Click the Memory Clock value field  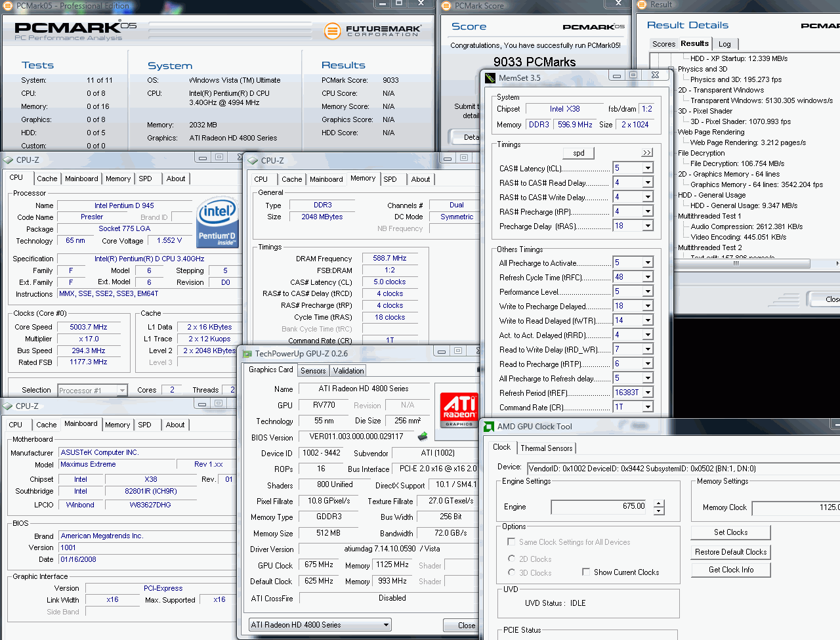[796, 507]
